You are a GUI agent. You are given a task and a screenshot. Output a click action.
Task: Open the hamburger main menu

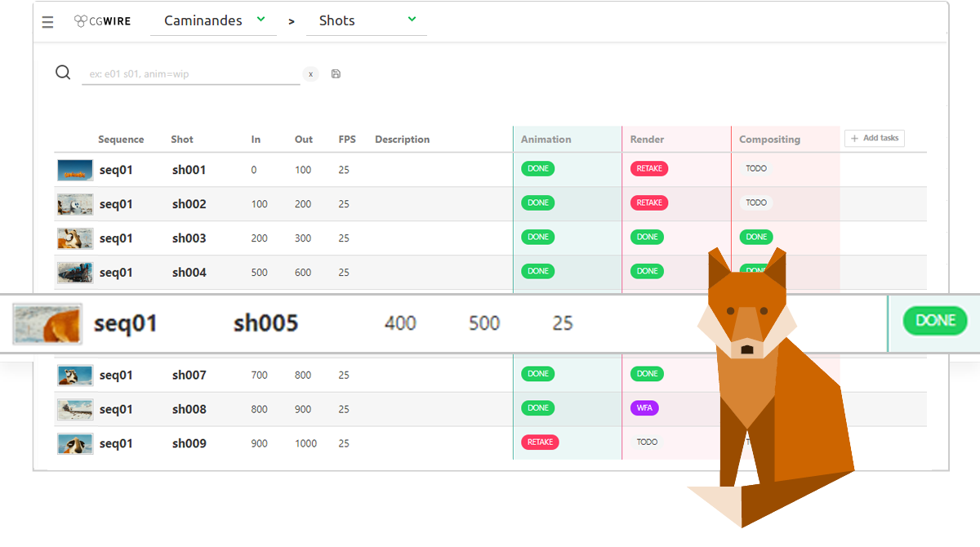[48, 22]
